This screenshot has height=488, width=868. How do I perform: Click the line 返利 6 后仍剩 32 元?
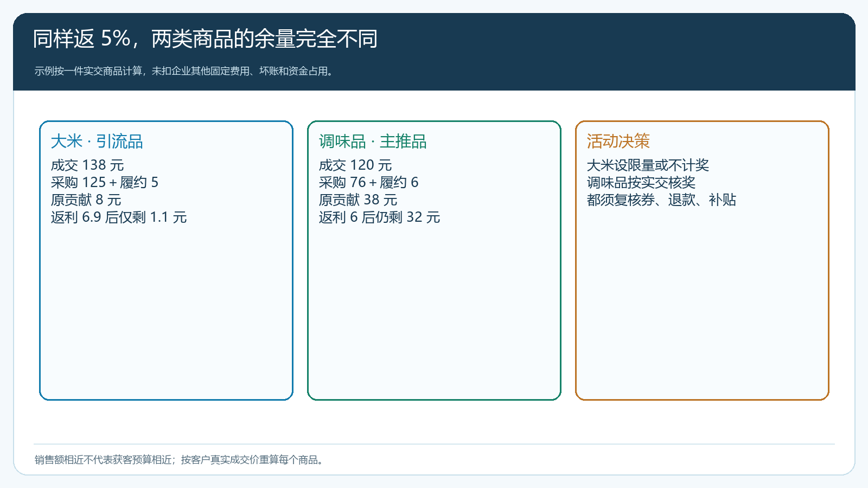[379, 217]
